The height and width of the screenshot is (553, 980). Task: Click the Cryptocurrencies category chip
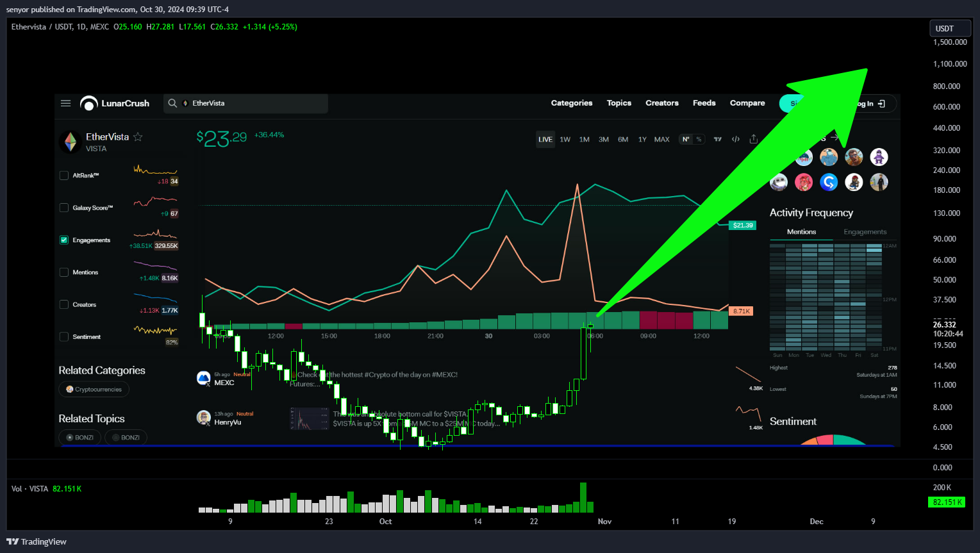pos(94,389)
